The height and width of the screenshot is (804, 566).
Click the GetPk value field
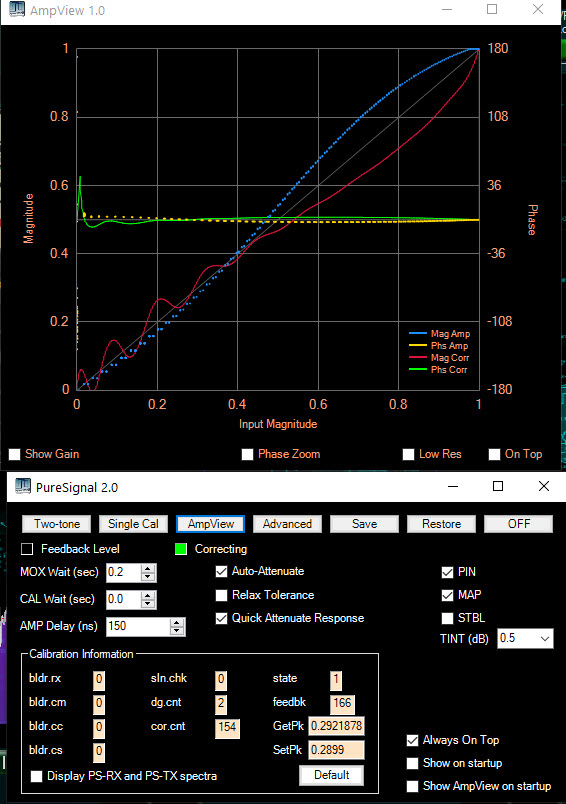point(336,726)
